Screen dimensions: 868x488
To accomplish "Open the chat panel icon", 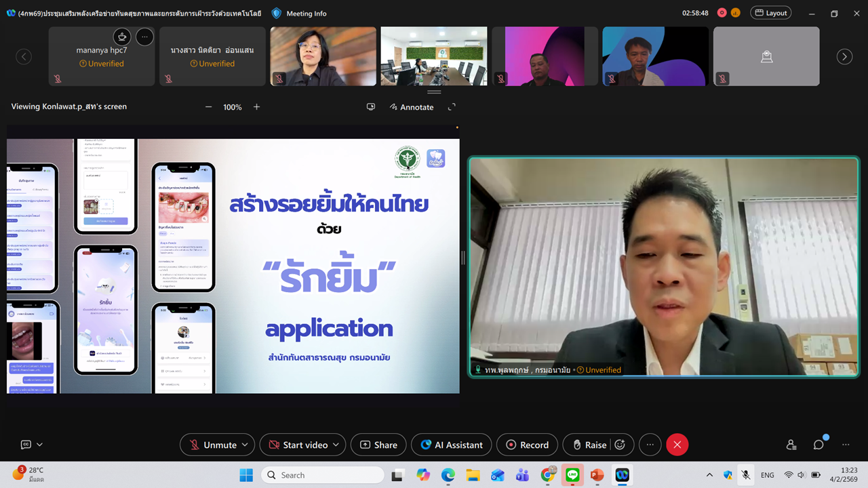I will coord(818,445).
